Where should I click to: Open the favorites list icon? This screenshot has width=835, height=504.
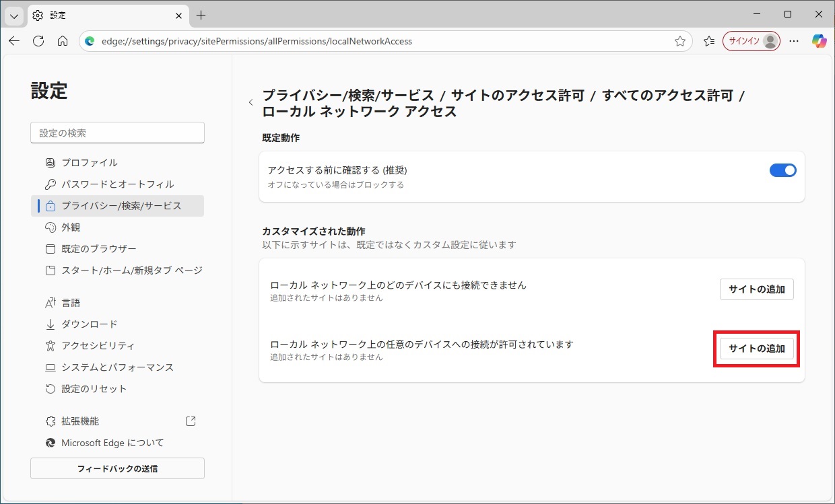click(708, 41)
